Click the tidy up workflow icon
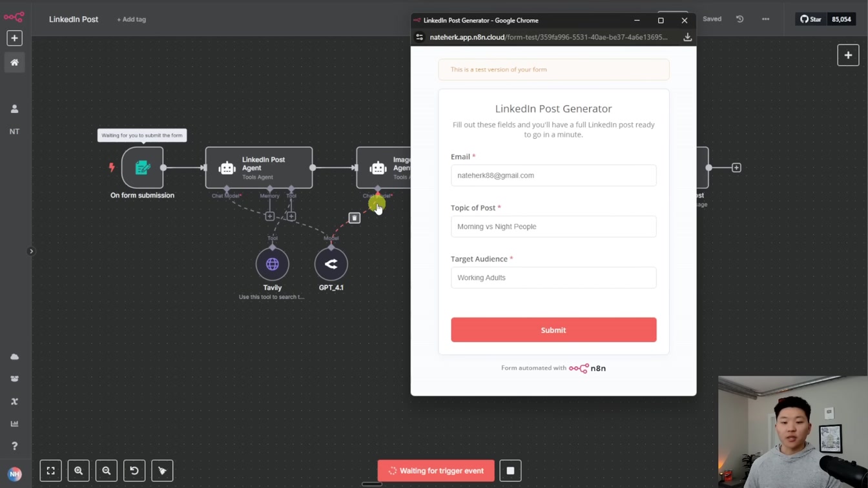The width and height of the screenshot is (868, 488). point(162,471)
